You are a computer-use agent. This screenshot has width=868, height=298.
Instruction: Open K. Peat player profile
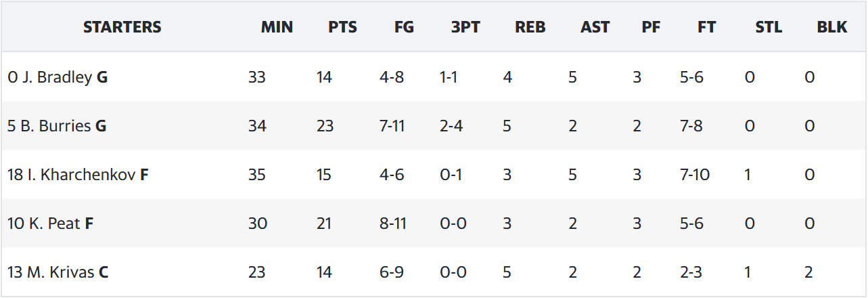(x=54, y=223)
